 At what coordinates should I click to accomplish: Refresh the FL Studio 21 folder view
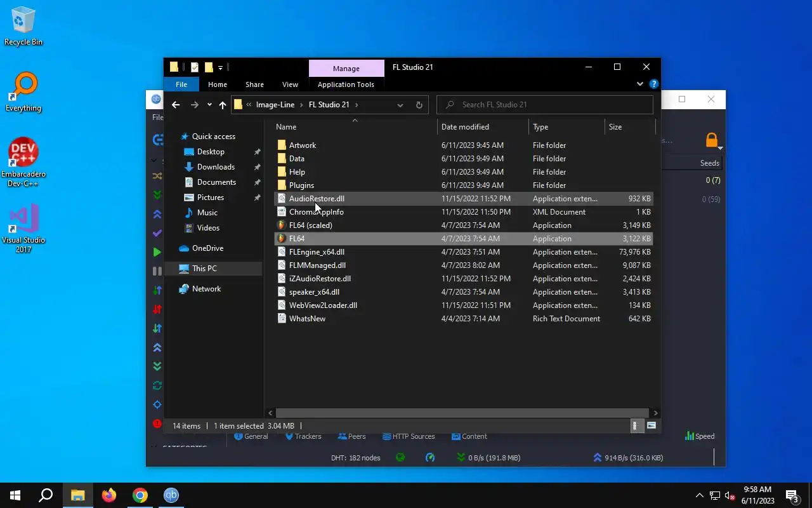coord(419,105)
